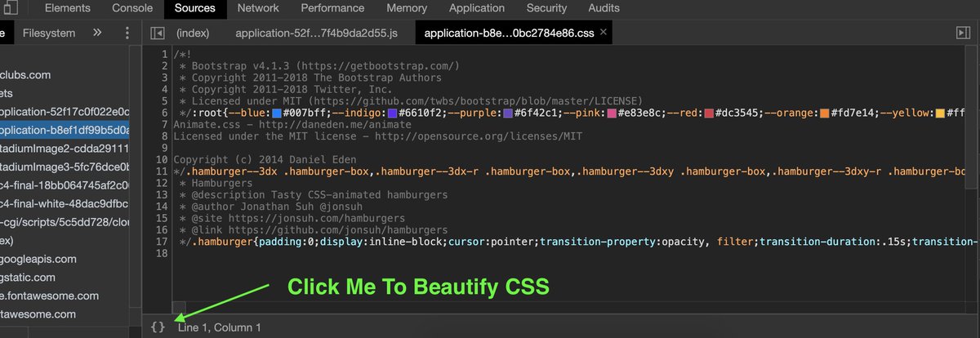Go to the Performance panel tab
The height and width of the screenshot is (338, 980).
pos(332,8)
